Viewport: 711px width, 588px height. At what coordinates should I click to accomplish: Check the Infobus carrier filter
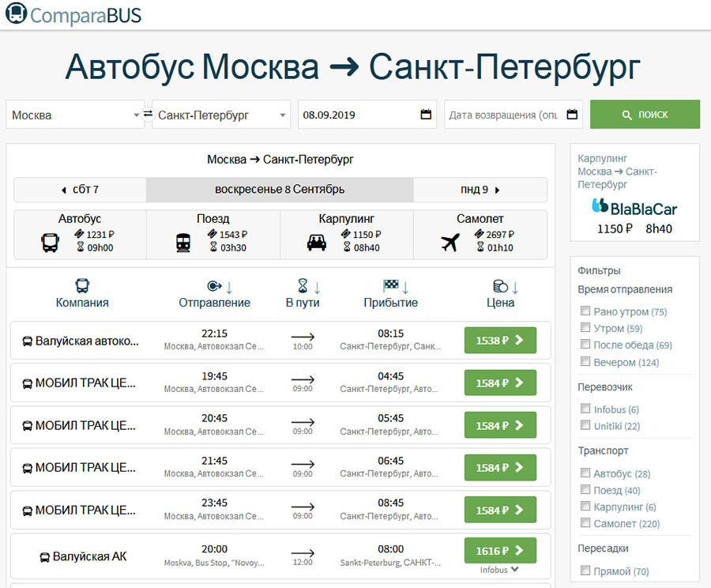click(585, 409)
